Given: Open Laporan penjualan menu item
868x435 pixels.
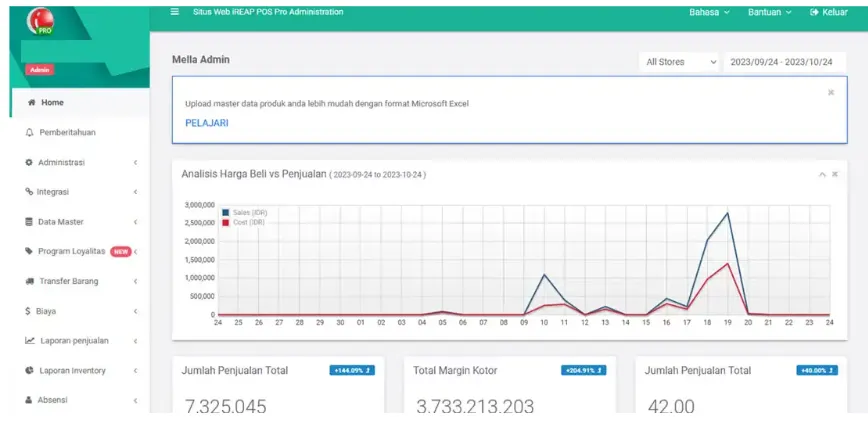Looking at the screenshot, I should (81, 340).
